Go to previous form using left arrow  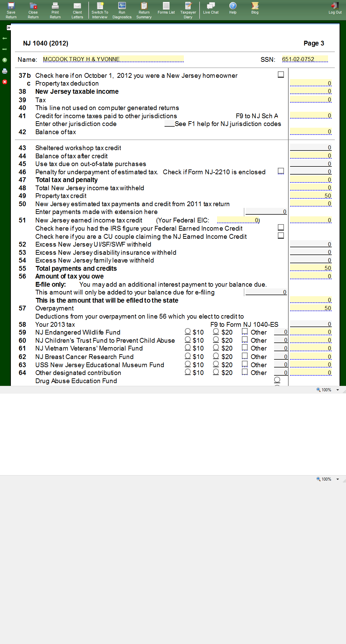[x=5, y=38]
